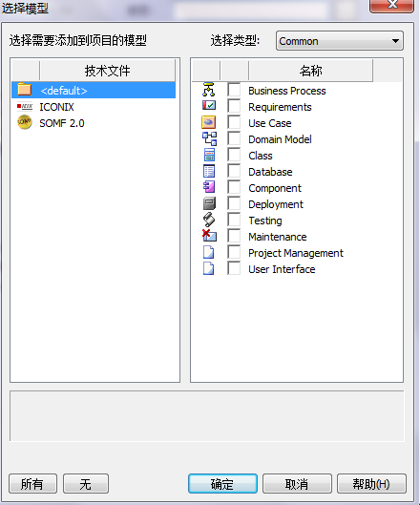Screen dimensions: 420x505
Task: Click the Use Case model icon
Action: tap(209, 122)
